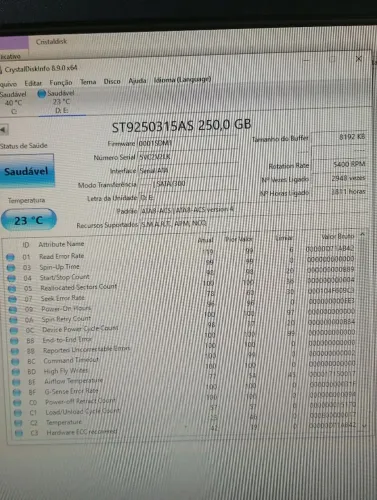Click the Nº Horas Ligado value
The width and height of the screenshot is (377, 500).
(x=339, y=192)
